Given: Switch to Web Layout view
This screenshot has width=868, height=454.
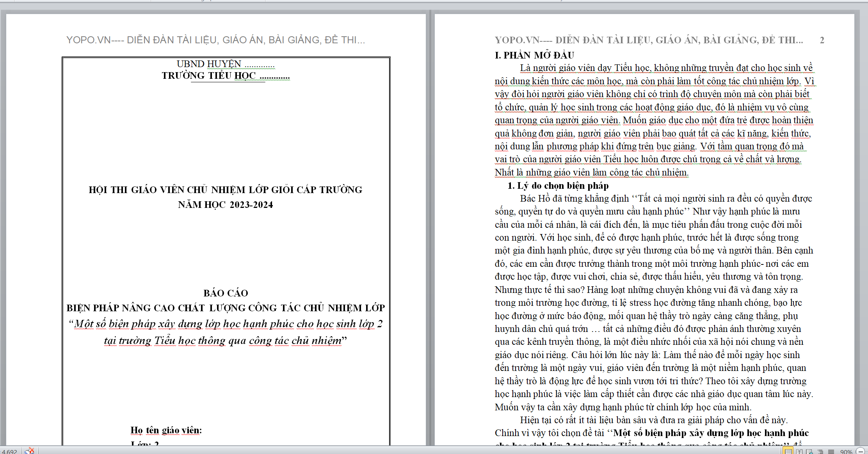Looking at the screenshot, I should [810, 451].
